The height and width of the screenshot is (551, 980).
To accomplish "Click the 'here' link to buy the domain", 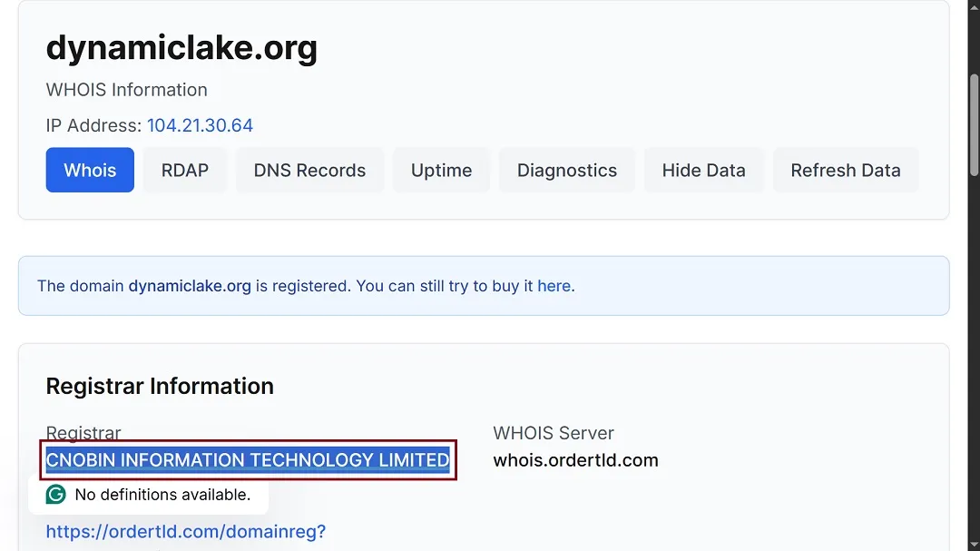I will [554, 285].
